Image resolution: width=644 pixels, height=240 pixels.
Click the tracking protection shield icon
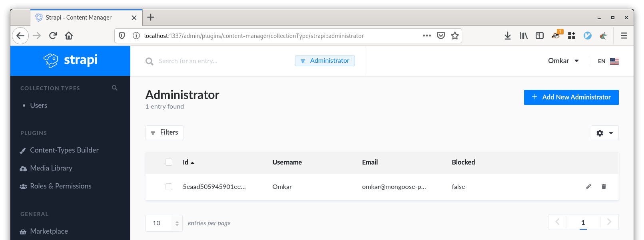[x=122, y=36]
